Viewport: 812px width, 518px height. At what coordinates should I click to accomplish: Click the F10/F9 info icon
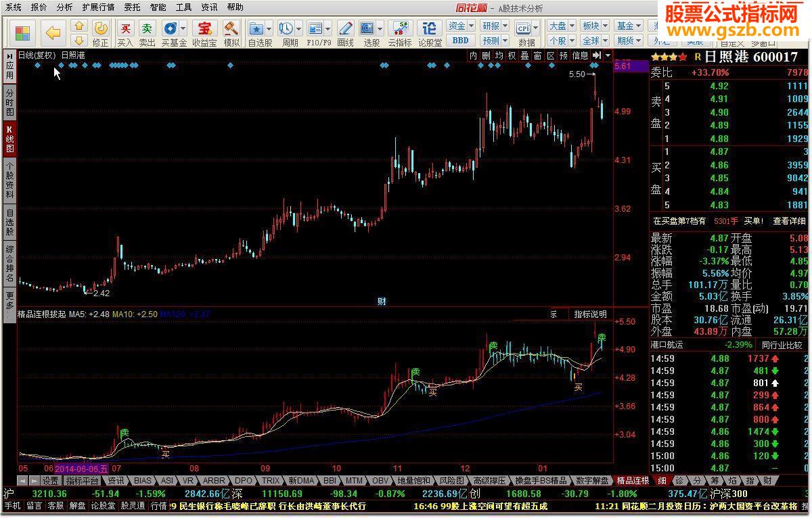315,28
